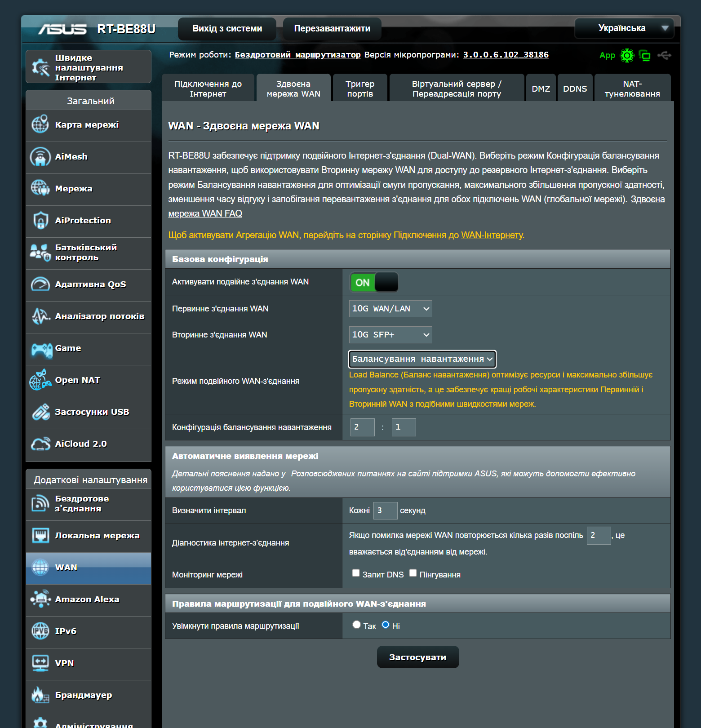The image size is (701, 728).
Task: Open the Бездротовий маршрутизатор mode link
Action: (298, 55)
